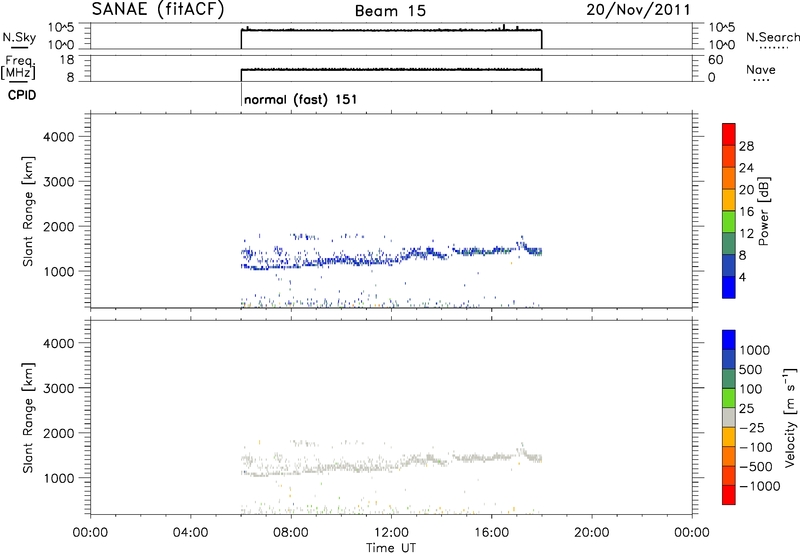This screenshot has height=554, width=800.
Task: Click the 'Slant Range [km]' label of Power panel
Action: 28,211
